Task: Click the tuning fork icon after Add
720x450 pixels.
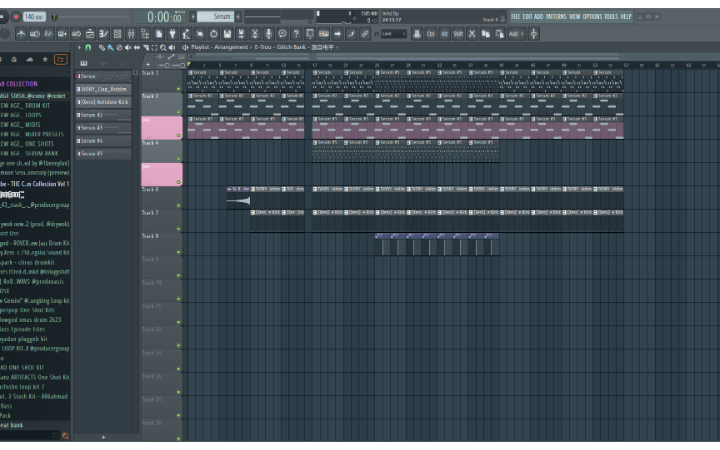Action: coord(534,34)
